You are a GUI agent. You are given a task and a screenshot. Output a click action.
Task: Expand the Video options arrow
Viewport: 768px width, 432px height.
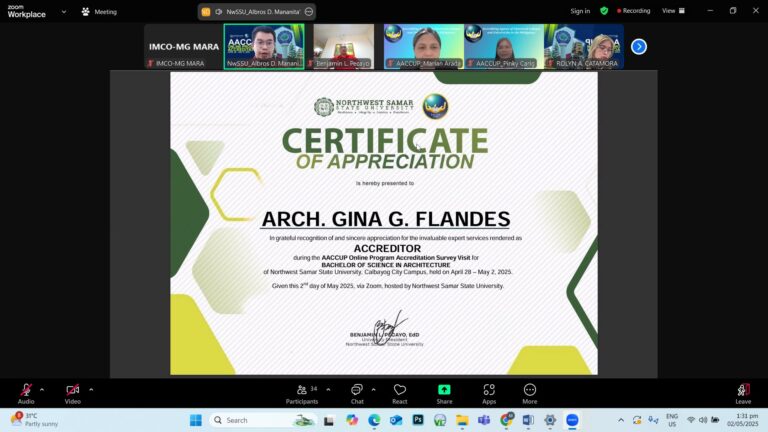pos(91,390)
